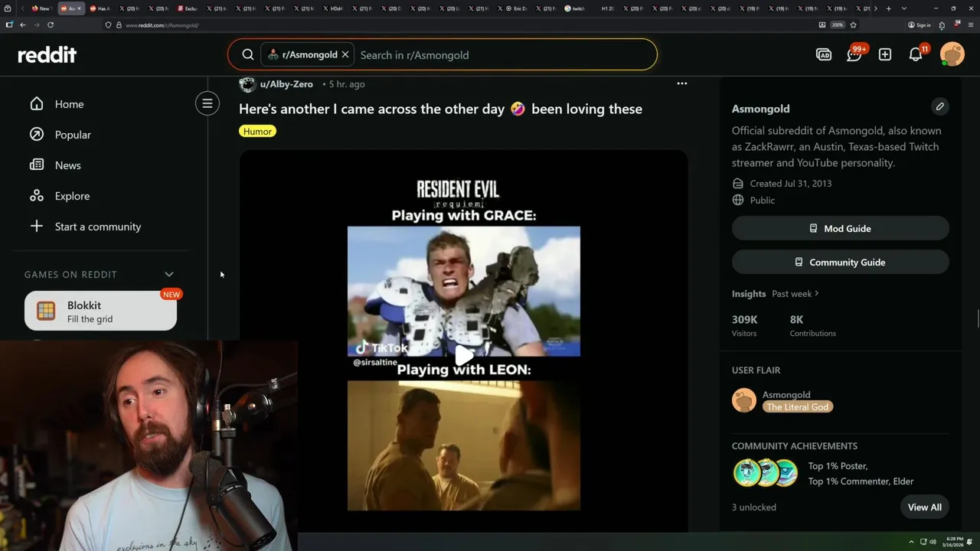Open post options three-dot menu
Image resolution: width=980 pixels, height=551 pixels.
coord(682,83)
